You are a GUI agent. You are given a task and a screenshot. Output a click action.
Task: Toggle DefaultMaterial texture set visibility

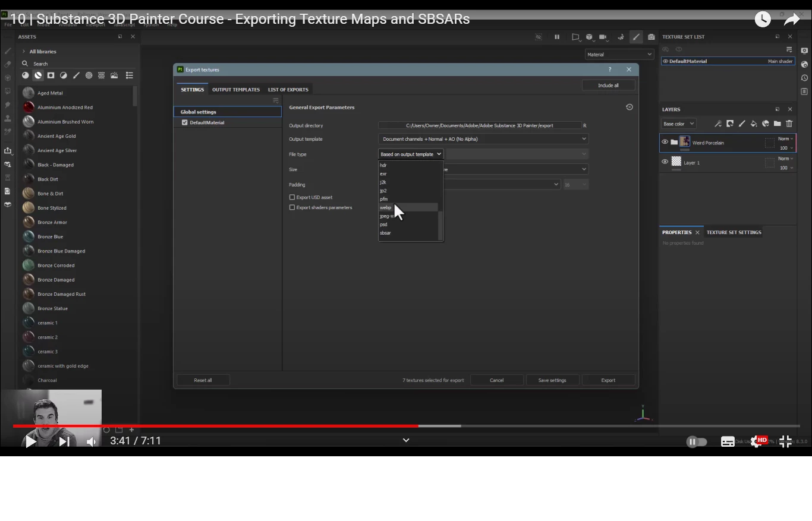665,61
